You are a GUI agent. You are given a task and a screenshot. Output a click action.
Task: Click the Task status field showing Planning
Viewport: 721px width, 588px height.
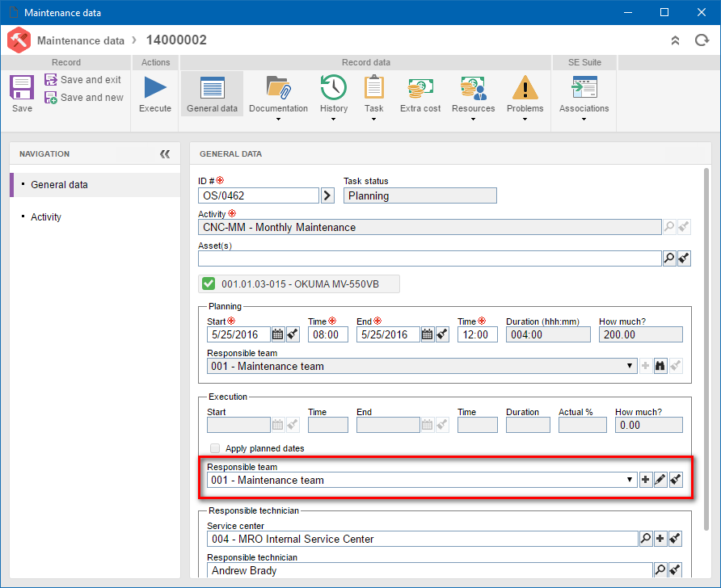(420, 195)
